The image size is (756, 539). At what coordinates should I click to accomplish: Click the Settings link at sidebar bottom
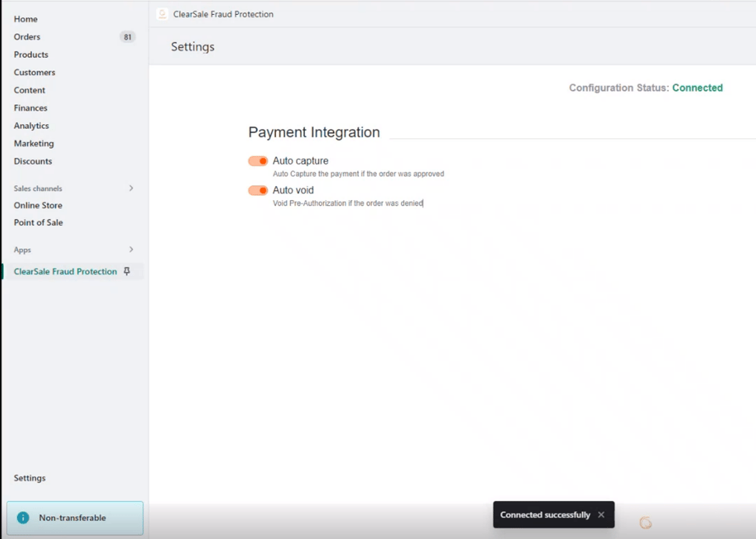pos(29,478)
